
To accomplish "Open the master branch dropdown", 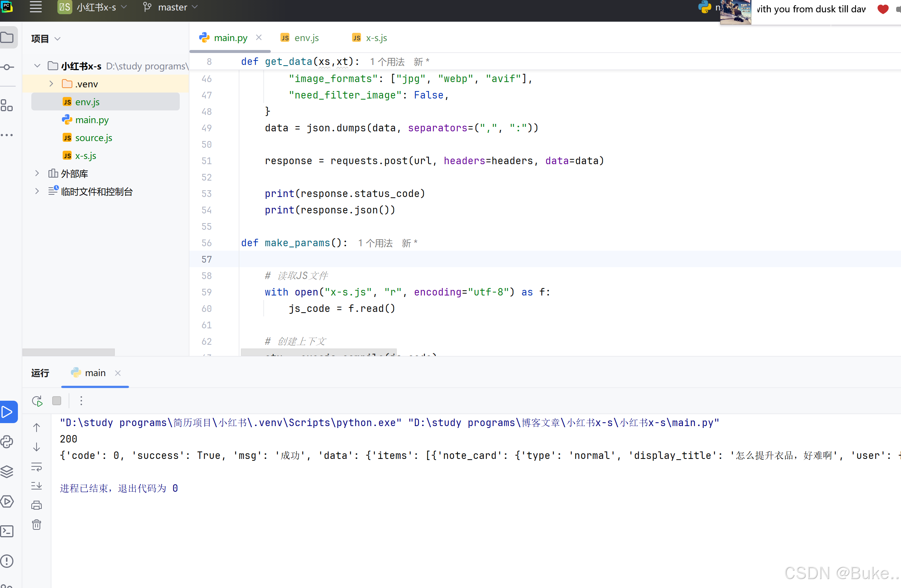I will click(170, 7).
